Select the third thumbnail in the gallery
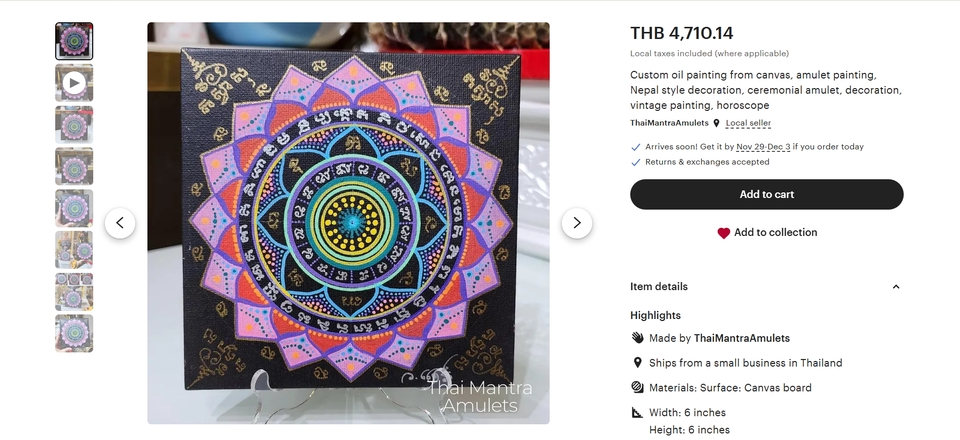 coord(74,124)
